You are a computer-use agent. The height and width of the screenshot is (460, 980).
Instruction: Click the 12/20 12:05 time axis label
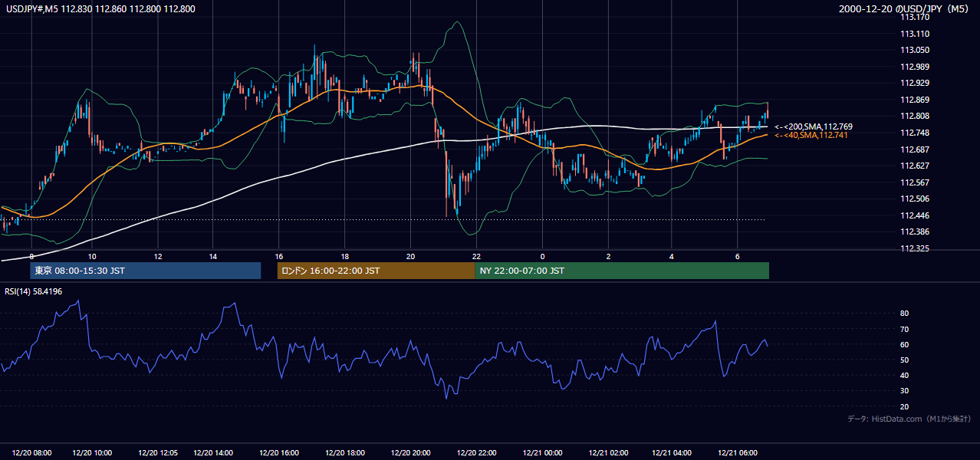click(158, 453)
